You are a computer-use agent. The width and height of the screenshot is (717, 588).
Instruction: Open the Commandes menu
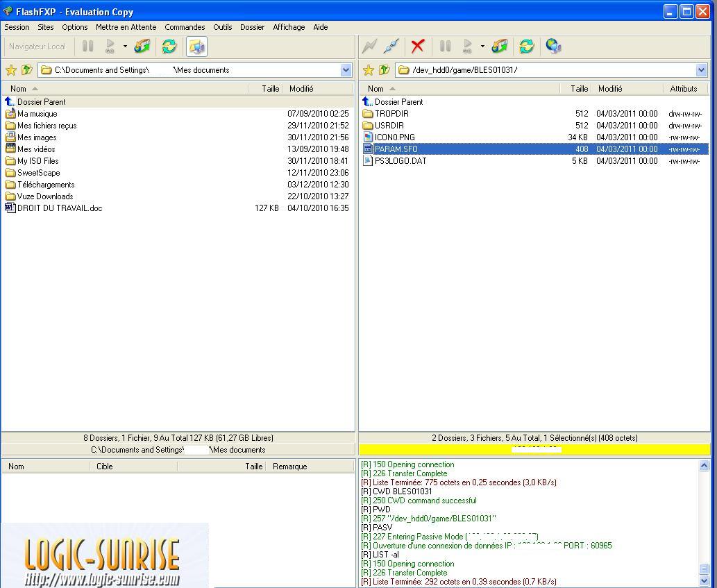185,27
